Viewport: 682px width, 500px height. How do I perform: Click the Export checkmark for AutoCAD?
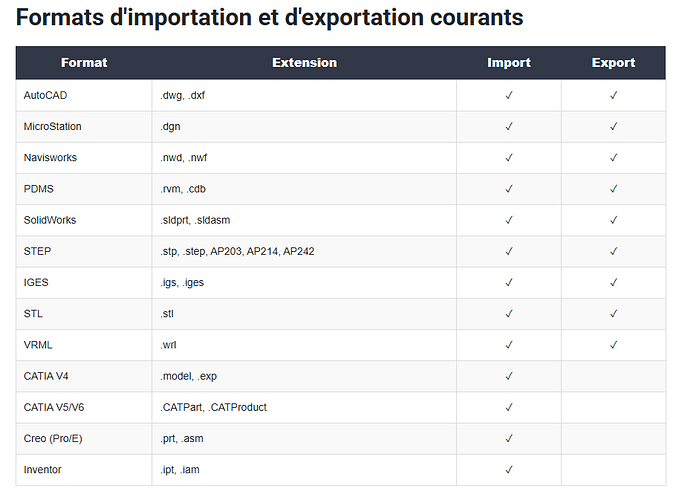coord(613,96)
